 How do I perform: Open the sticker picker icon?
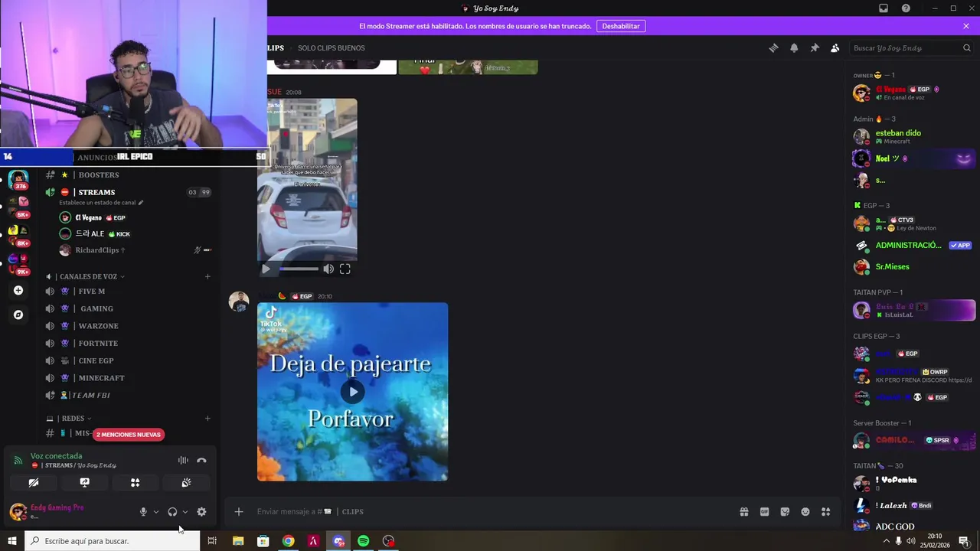(785, 512)
